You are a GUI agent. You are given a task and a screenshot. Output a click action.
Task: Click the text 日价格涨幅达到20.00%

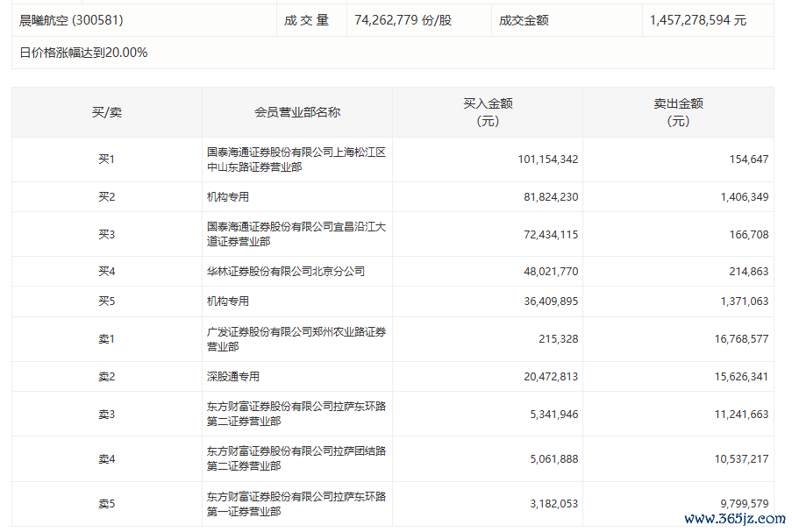click(x=83, y=53)
